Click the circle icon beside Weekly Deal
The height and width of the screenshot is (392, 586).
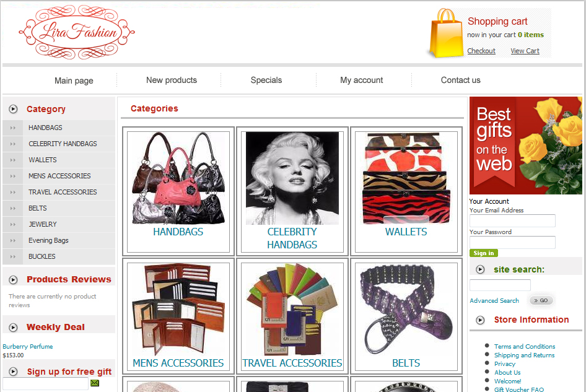(x=13, y=328)
